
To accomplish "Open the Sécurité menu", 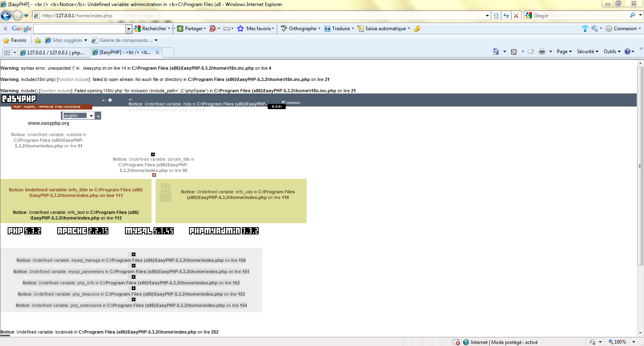I will tap(588, 52).
